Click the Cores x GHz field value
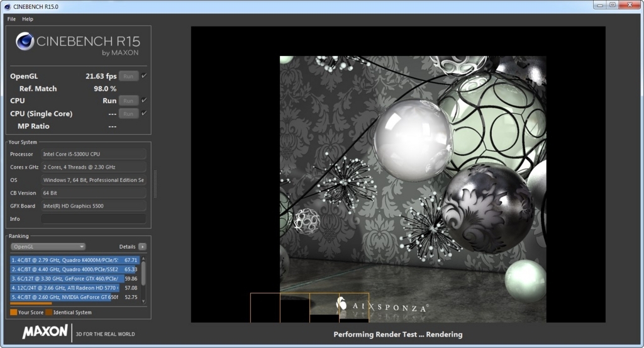The image size is (644, 348). 93,167
